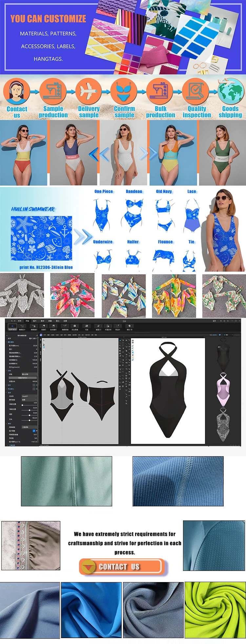Select the 编辑缝纫 edit sewing tool
Image resolution: width=246 pixels, height=644 pixels.
[x=34, y=327]
